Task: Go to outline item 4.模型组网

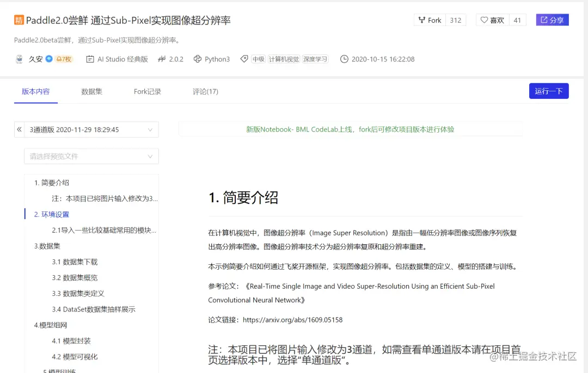Action: pos(51,325)
